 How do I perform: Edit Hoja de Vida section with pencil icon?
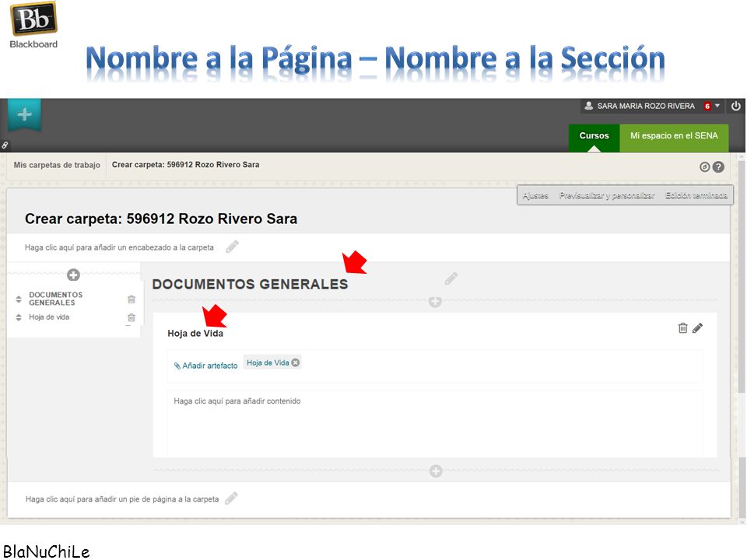tap(697, 327)
